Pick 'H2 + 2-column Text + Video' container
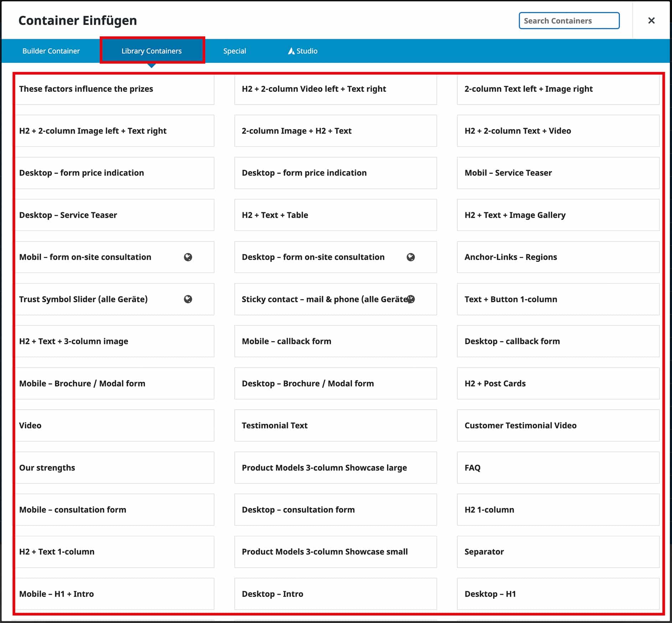 coord(558,131)
